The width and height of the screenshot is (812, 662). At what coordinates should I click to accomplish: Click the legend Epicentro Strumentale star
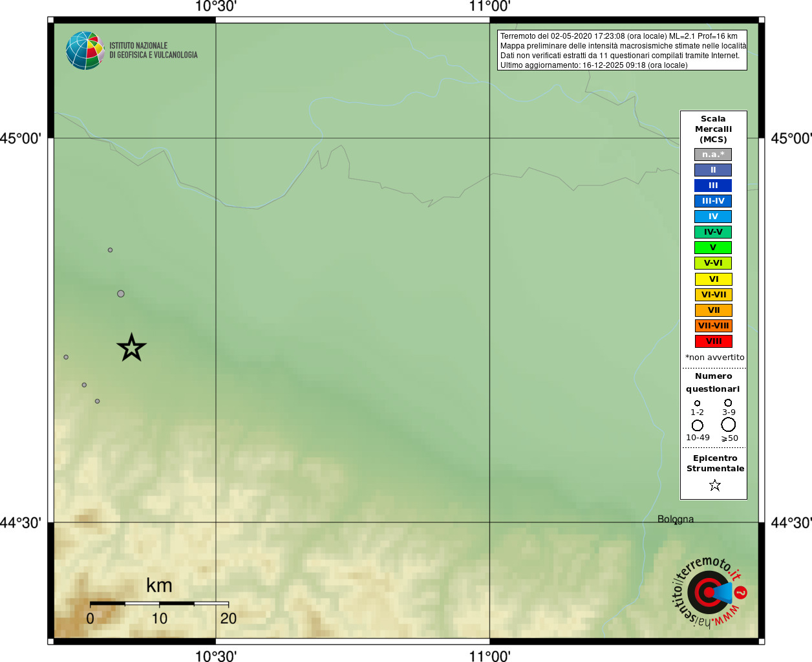click(x=714, y=485)
